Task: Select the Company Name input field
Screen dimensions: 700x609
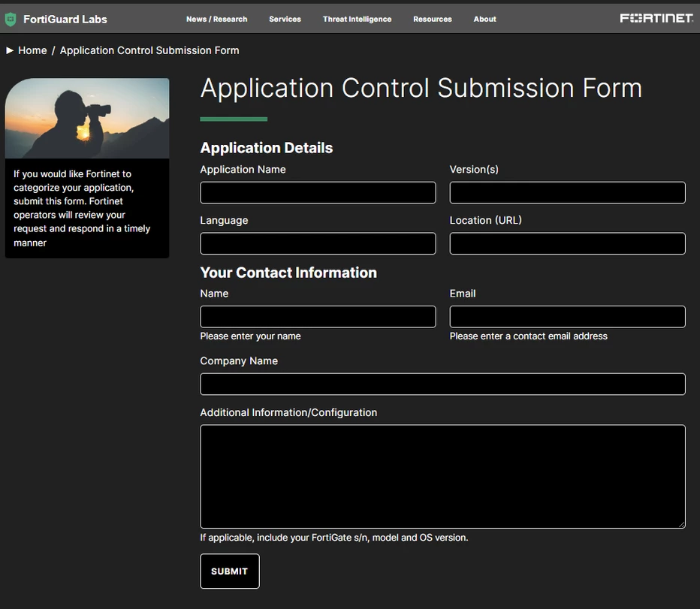Action: point(442,384)
